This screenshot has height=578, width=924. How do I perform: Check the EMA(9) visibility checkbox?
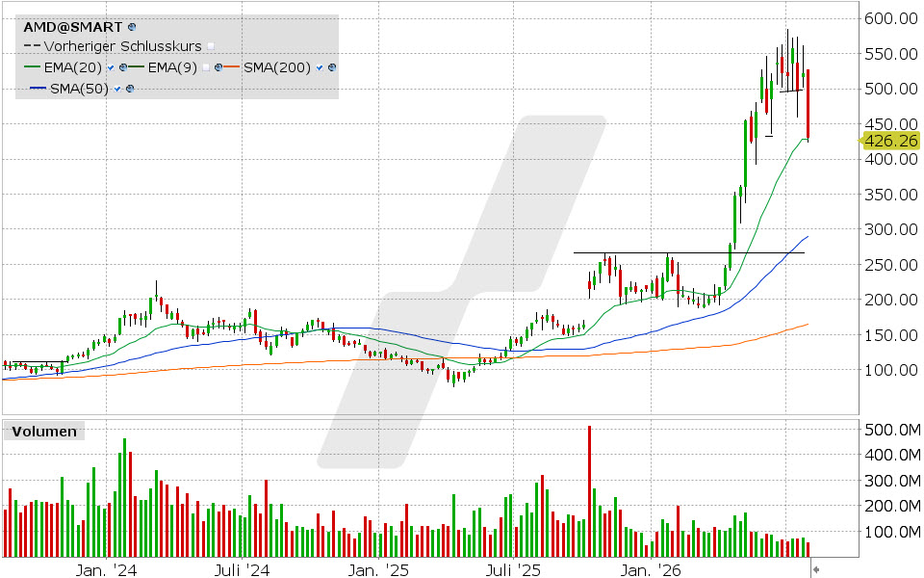pos(206,67)
